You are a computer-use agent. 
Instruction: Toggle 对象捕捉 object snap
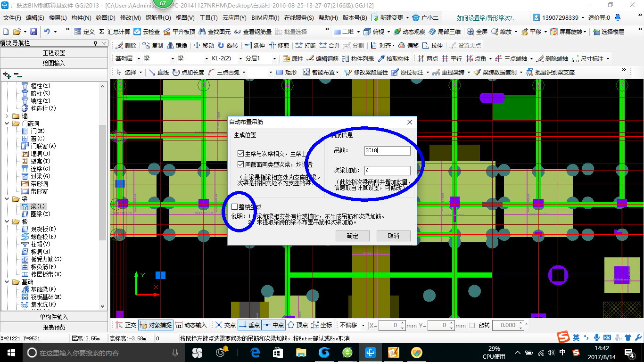pyautogui.click(x=156, y=325)
